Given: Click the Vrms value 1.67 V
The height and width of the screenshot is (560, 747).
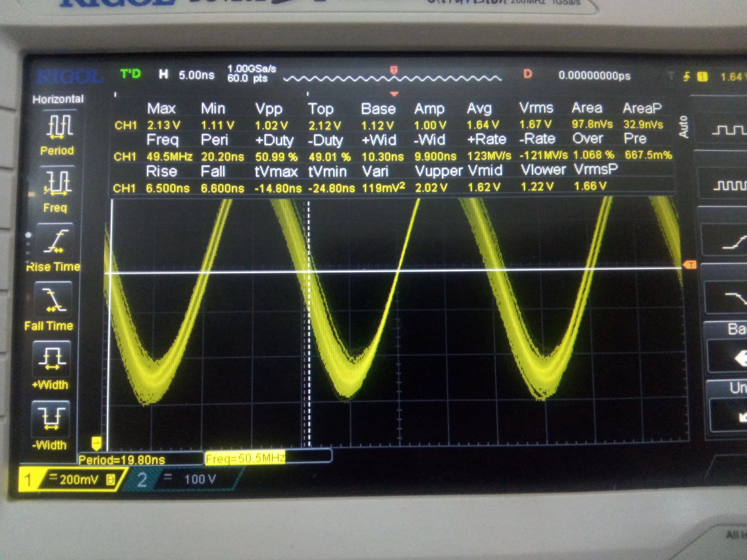Looking at the screenshot, I should [535, 125].
